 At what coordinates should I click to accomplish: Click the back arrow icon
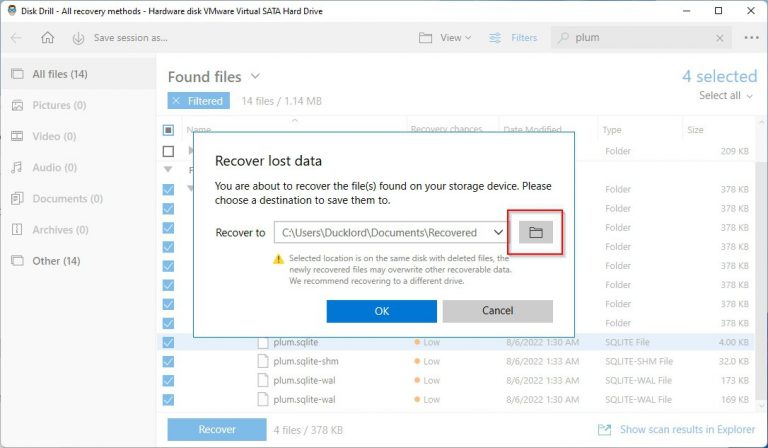[16, 38]
